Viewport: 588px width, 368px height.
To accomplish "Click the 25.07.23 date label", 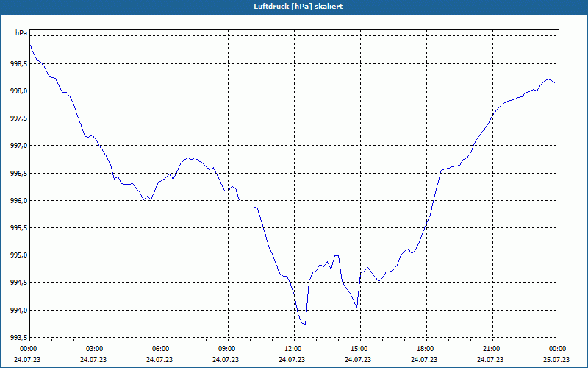I will (556, 360).
